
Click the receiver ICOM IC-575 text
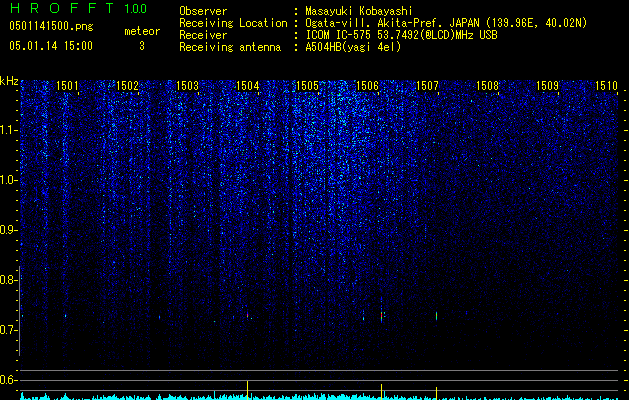click(401, 35)
